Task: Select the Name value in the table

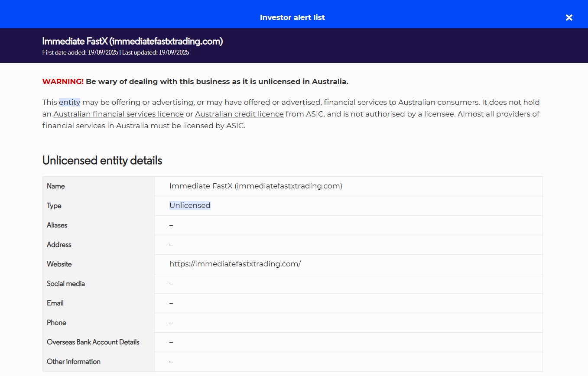Action: click(255, 186)
